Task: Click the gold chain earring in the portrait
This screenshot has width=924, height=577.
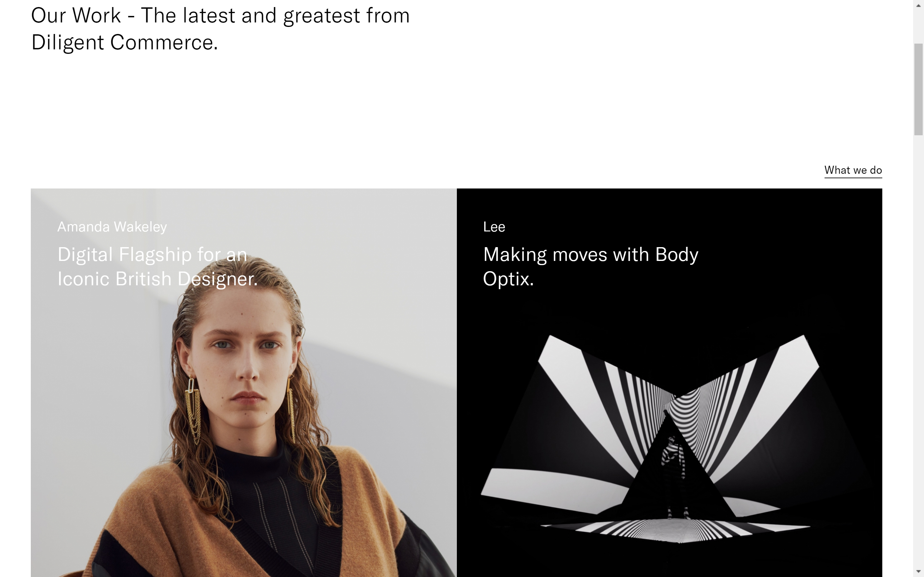Action: pyautogui.click(x=193, y=410)
